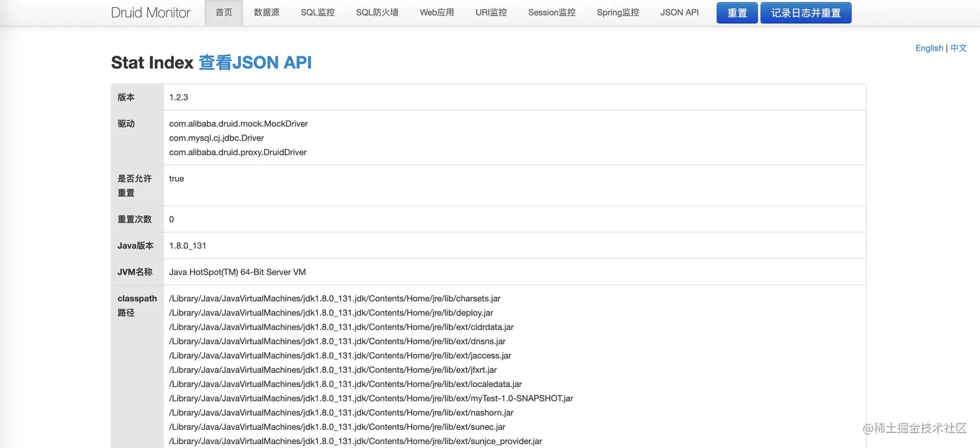The height and width of the screenshot is (448, 980).
Task: Select the localedata.jar classpath entry
Action: [x=345, y=384]
